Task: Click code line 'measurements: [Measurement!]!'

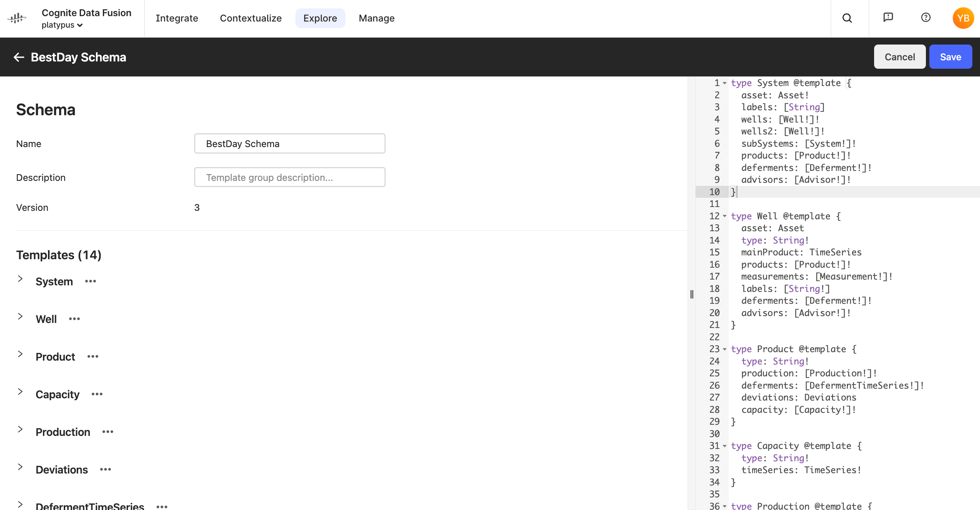Action: [817, 277]
